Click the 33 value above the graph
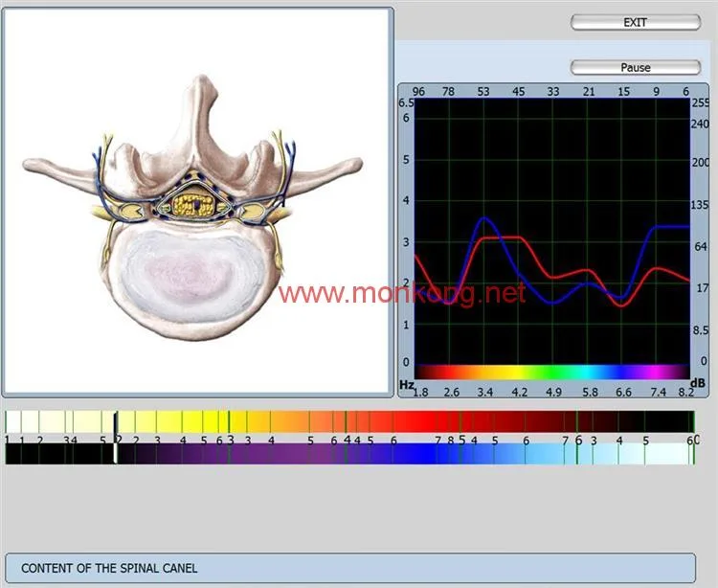718x588 pixels. [x=553, y=92]
